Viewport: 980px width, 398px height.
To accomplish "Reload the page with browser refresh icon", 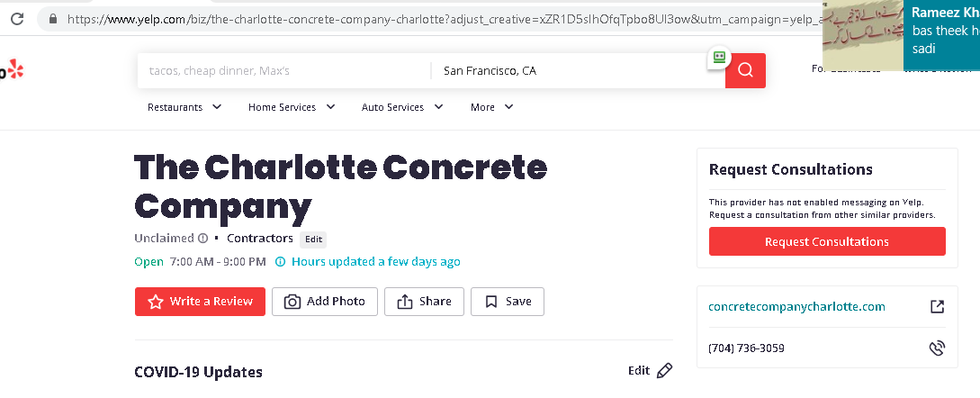I will [x=17, y=18].
